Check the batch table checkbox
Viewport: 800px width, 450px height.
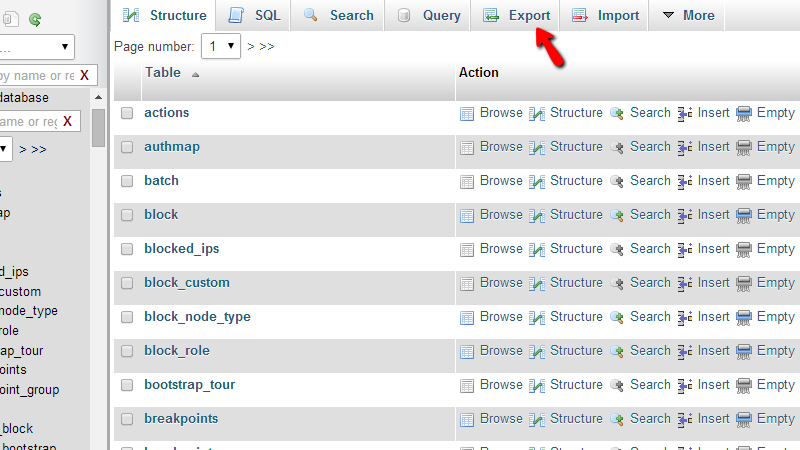click(127, 181)
